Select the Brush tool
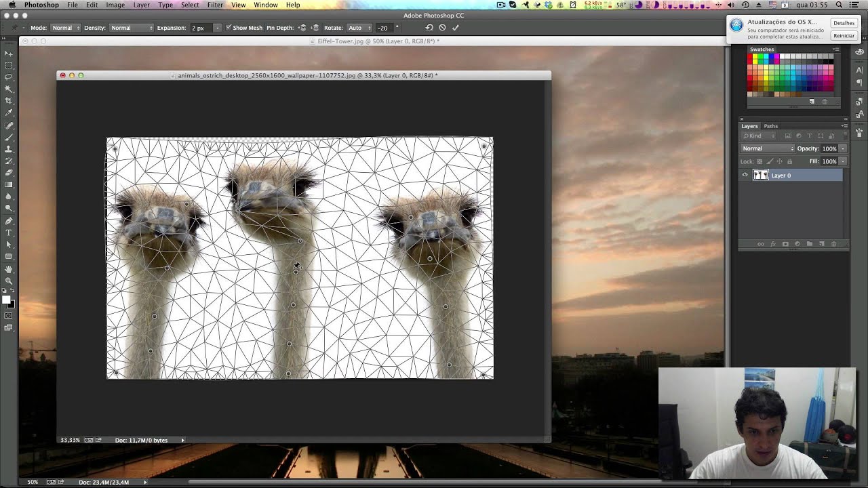Viewport: 868px width, 488px height. (9, 138)
